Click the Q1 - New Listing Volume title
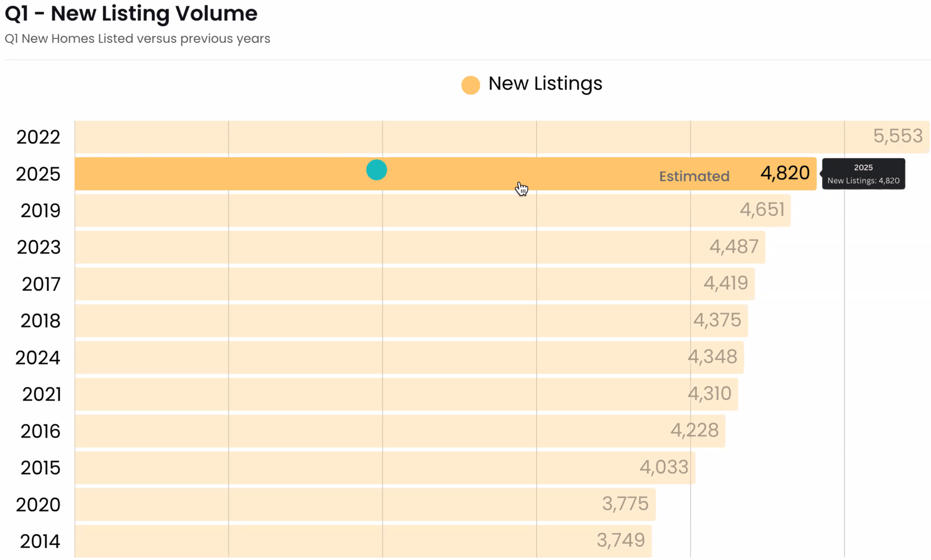The image size is (931, 560). pos(131,14)
